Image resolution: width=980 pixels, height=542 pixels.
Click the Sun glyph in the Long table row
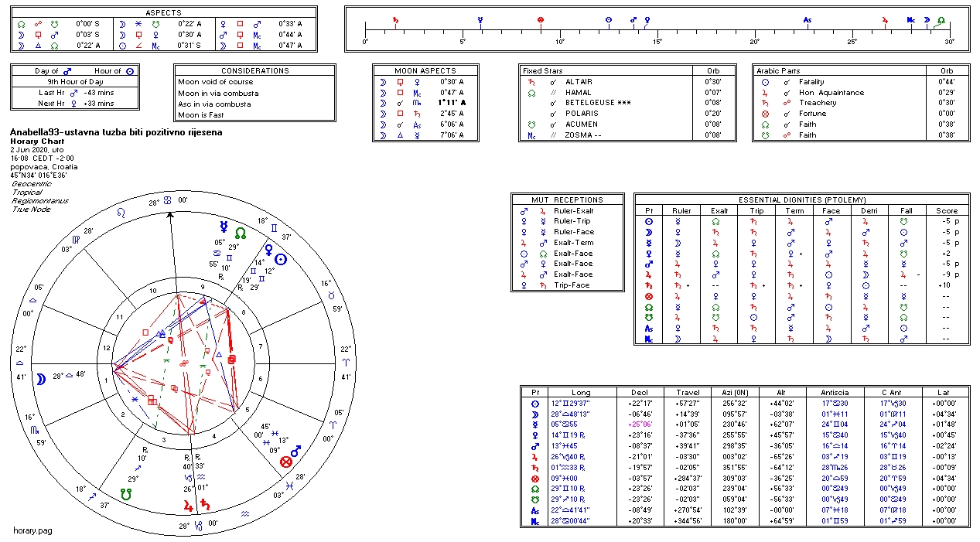[x=534, y=404]
